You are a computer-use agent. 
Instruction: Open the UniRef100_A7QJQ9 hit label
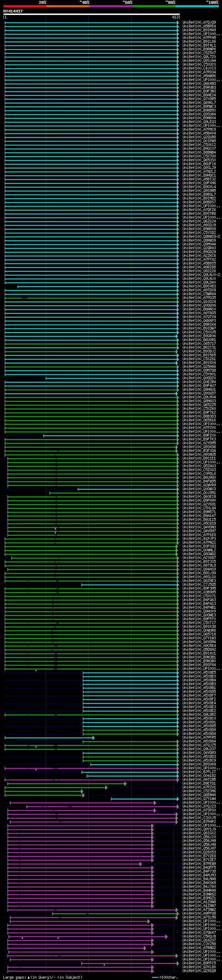(199, 23)
